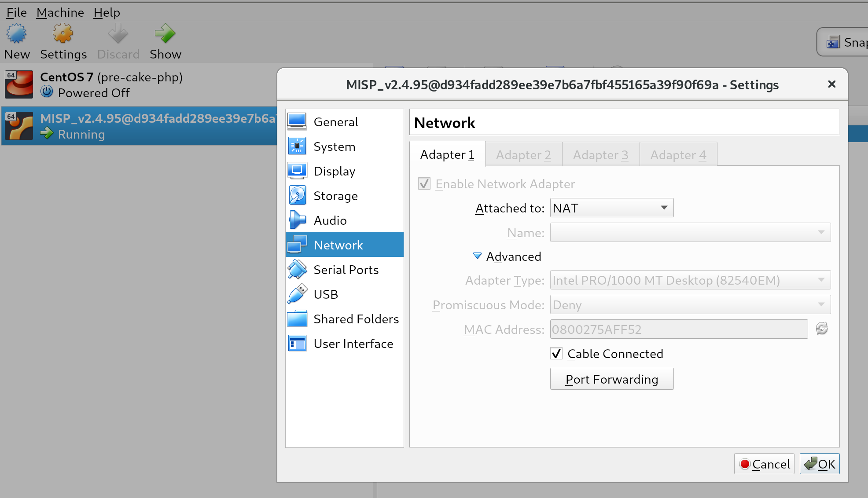
Task: Open the USB settings icon
Action: (297, 294)
